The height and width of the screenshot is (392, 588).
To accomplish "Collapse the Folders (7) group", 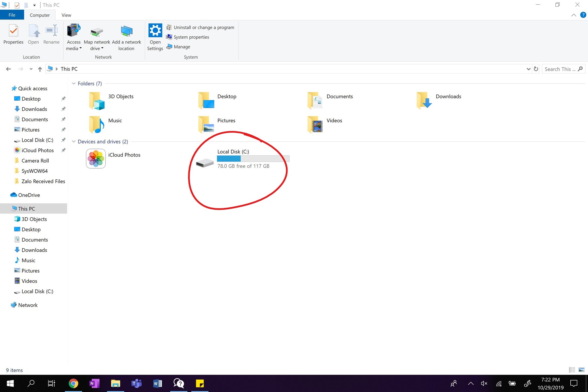I will coord(73,84).
